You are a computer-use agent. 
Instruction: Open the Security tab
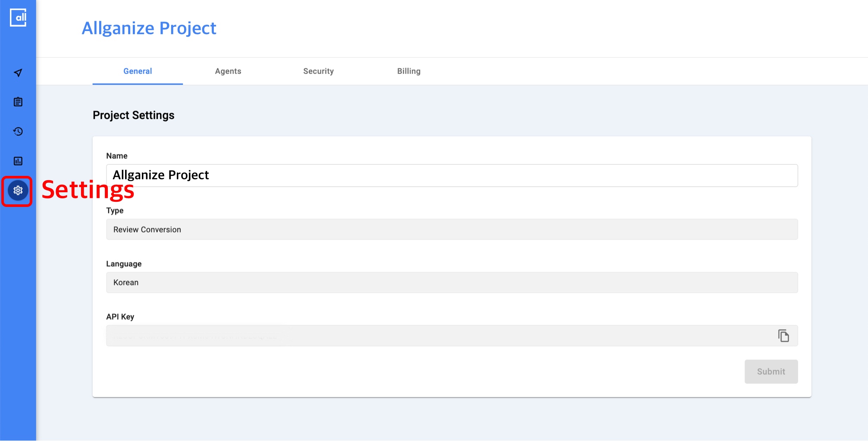click(x=318, y=71)
